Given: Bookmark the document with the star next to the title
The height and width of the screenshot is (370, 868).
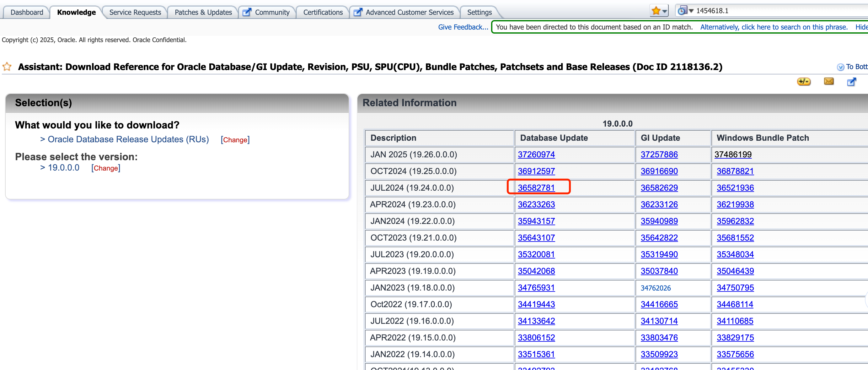Looking at the screenshot, I should [7, 67].
